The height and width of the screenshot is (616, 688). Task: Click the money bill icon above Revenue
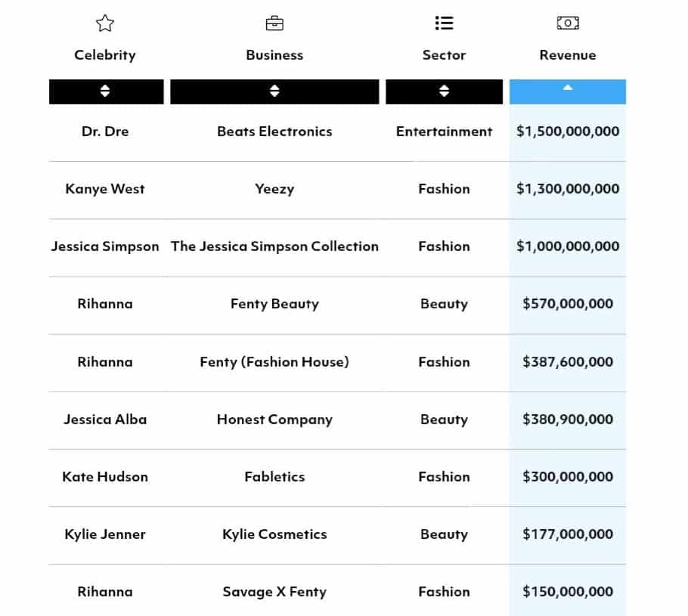tap(568, 23)
